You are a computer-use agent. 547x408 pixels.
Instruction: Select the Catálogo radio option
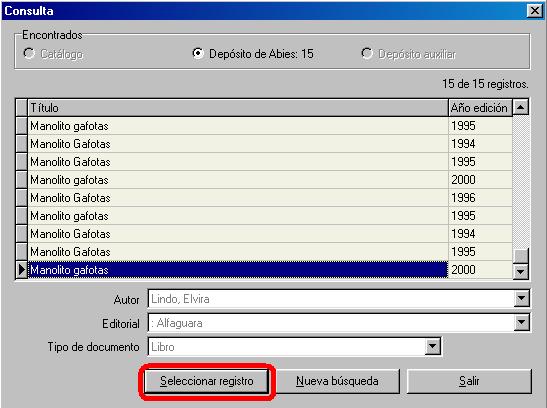(x=29, y=53)
